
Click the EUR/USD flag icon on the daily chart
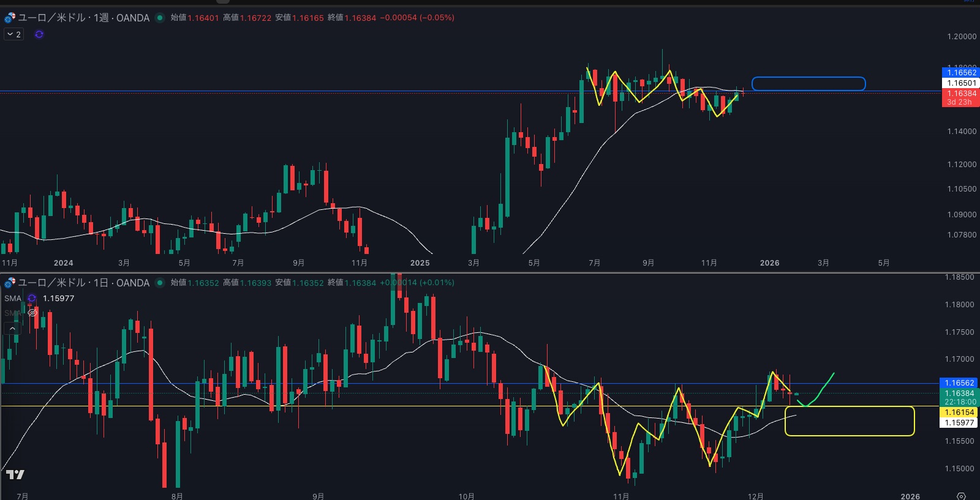click(10, 283)
